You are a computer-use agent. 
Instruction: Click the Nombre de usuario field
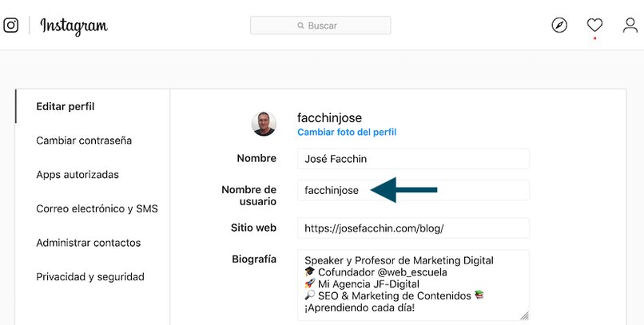click(413, 190)
